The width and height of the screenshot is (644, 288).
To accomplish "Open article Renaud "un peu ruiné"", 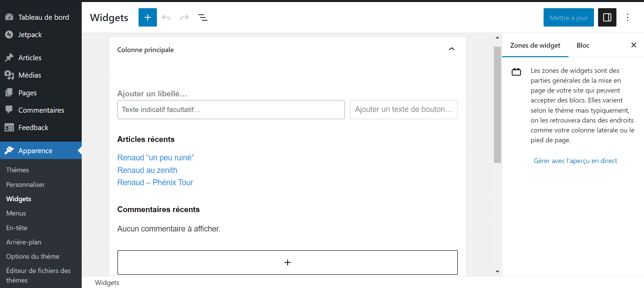I will (x=156, y=158).
